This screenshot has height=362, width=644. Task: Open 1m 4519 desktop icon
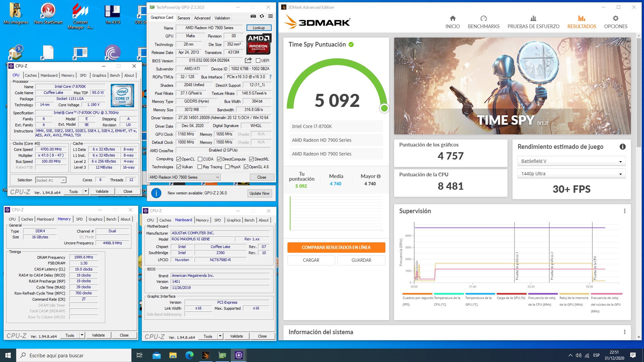(x=113, y=14)
